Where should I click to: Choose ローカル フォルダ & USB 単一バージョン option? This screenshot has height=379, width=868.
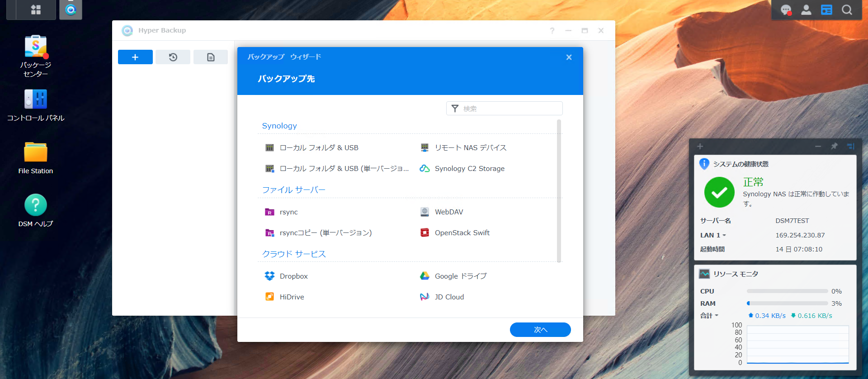tap(337, 168)
